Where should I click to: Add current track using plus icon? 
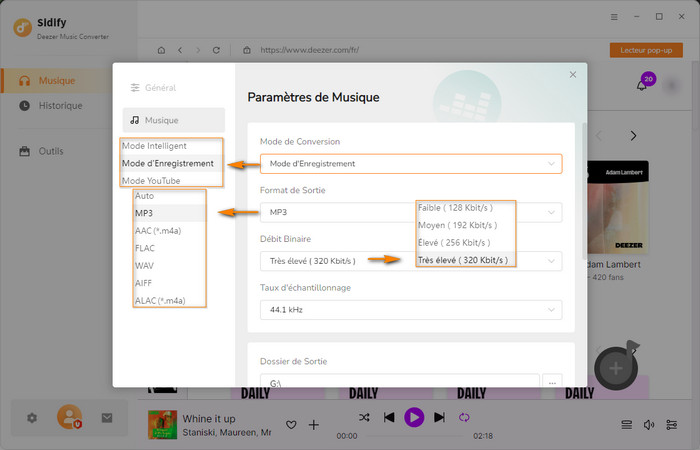point(314,425)
